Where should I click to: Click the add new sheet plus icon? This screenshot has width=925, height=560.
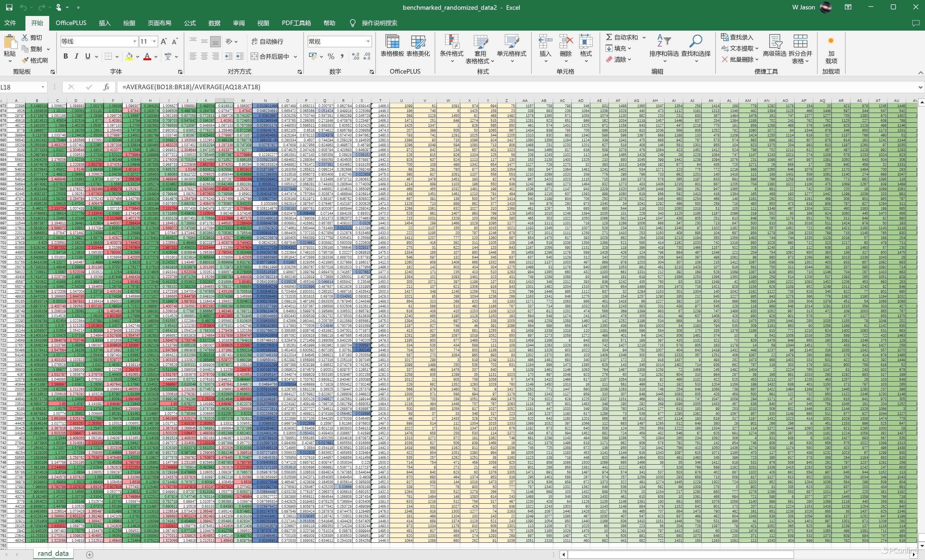pos(89,554)
